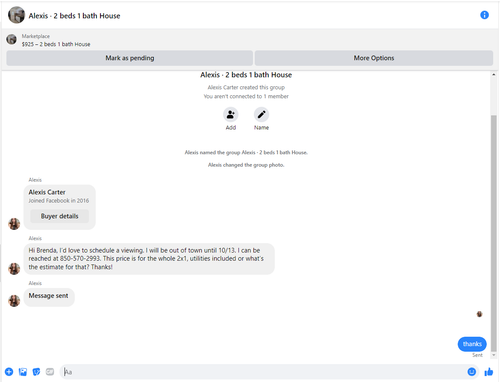Open More Options for the listing
Viewport: 500px width, 382px height.
374,58
